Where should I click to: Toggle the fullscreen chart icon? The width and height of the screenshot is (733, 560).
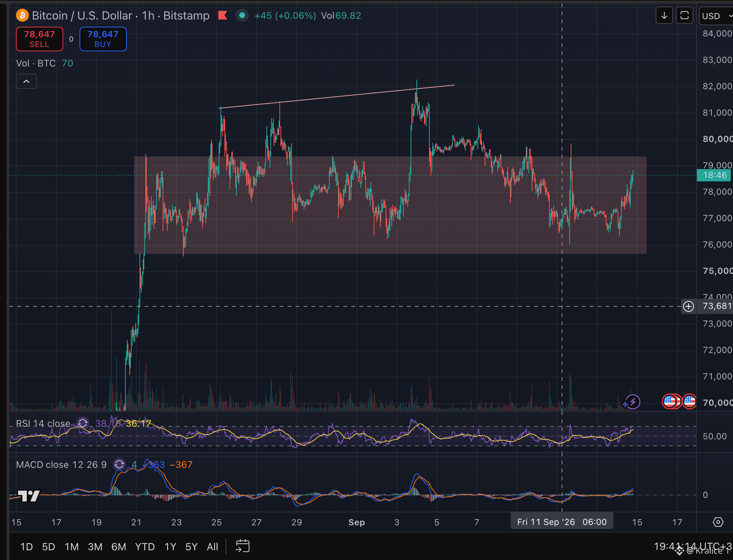tap(684, 16)
